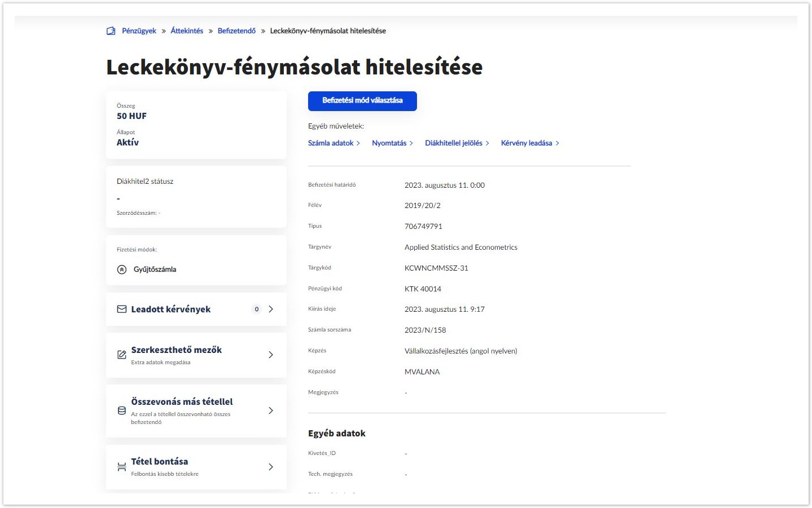Click the Gyűjtőszámla payment method icon
This screenshot has height=508, width=812.
[122, 270]
